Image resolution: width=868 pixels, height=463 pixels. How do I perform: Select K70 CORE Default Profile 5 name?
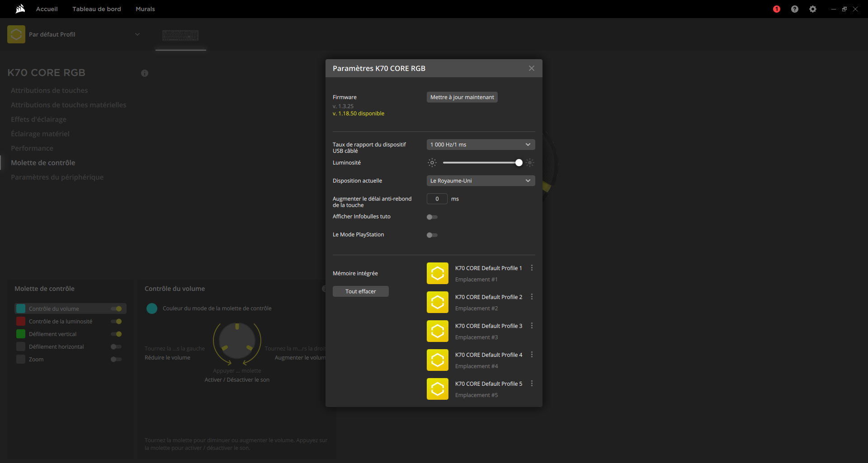tap(489, 383)
